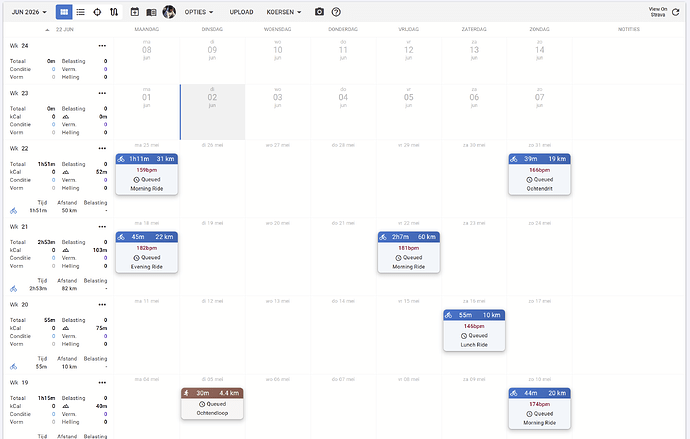690x439 pixels.
Task: Open the Wk 21 three-dots menu
Action: [x=102, y=227]
